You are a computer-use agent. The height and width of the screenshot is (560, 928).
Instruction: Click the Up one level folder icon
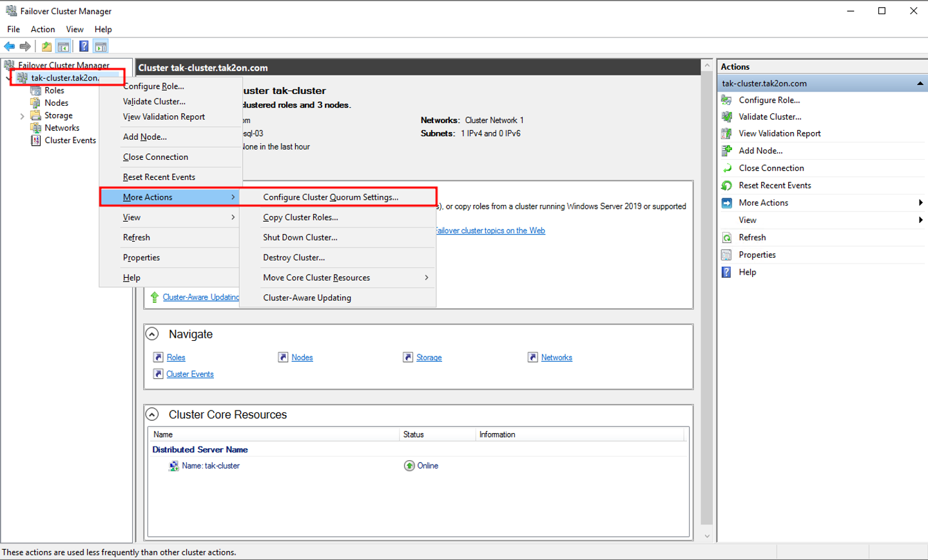pyautogui.click(x=46, y=46)
